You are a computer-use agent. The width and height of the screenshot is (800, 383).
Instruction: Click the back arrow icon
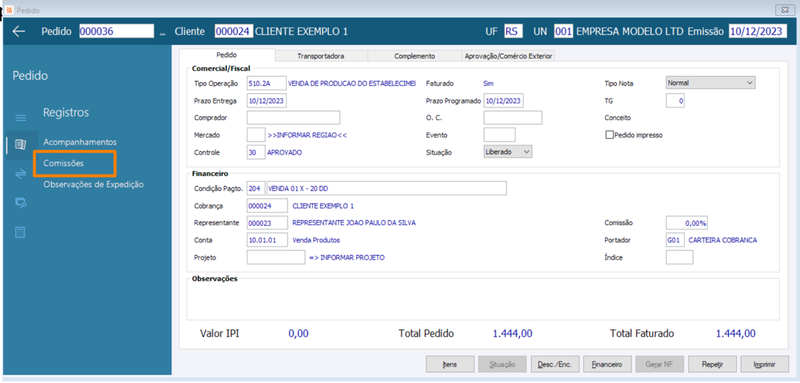[19, 32]
